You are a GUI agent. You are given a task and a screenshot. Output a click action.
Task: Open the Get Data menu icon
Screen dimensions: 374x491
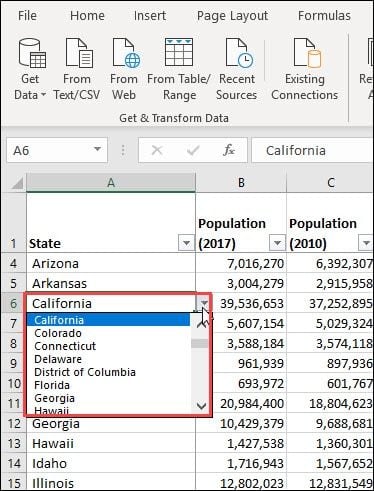(x=32, y=53)
